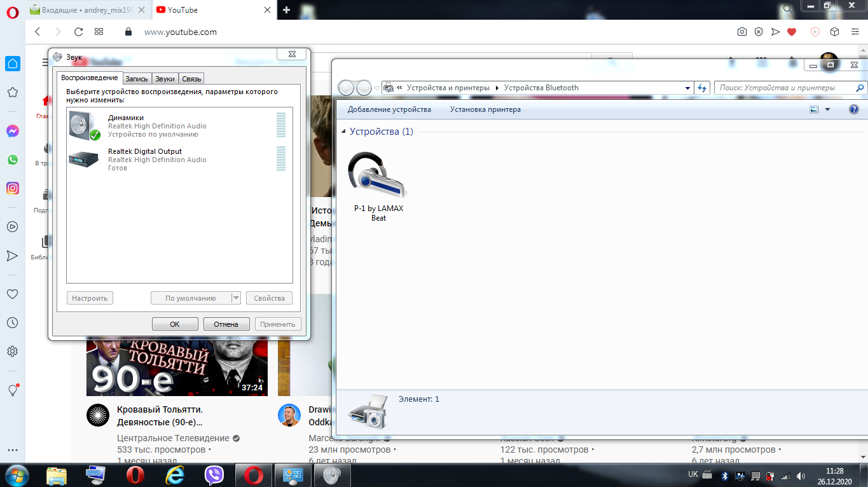Open WhatsApp in the Opera sidebar
The height and width of the screenshot is (487, 868).
click(12, 160)
